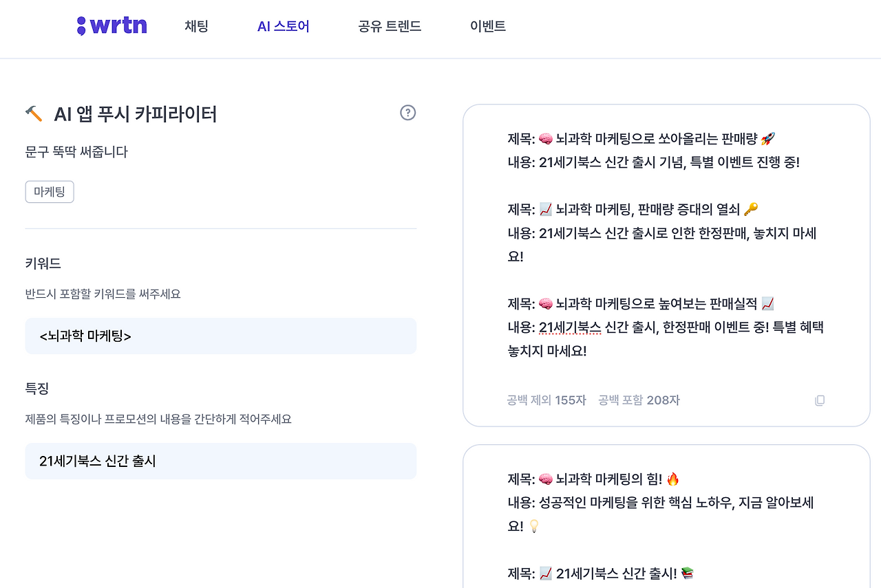Click the copy icon on first result card
Viewport: 881px width, 588px height.
[819, 400]
